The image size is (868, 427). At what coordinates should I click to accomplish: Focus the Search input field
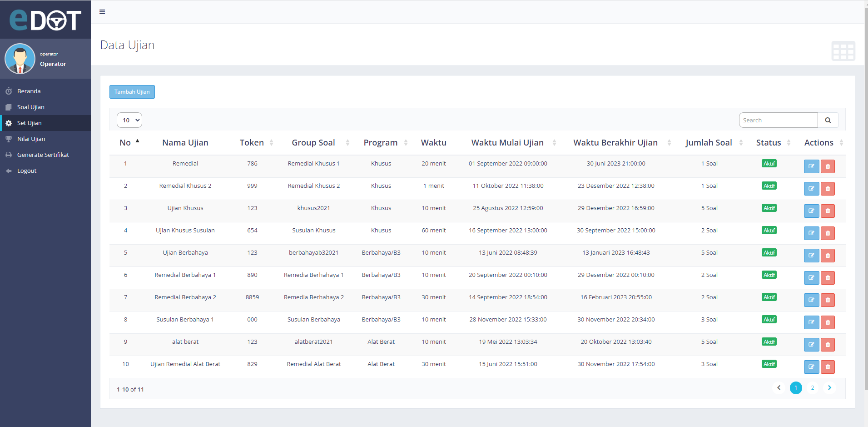(x=778, y=120)
